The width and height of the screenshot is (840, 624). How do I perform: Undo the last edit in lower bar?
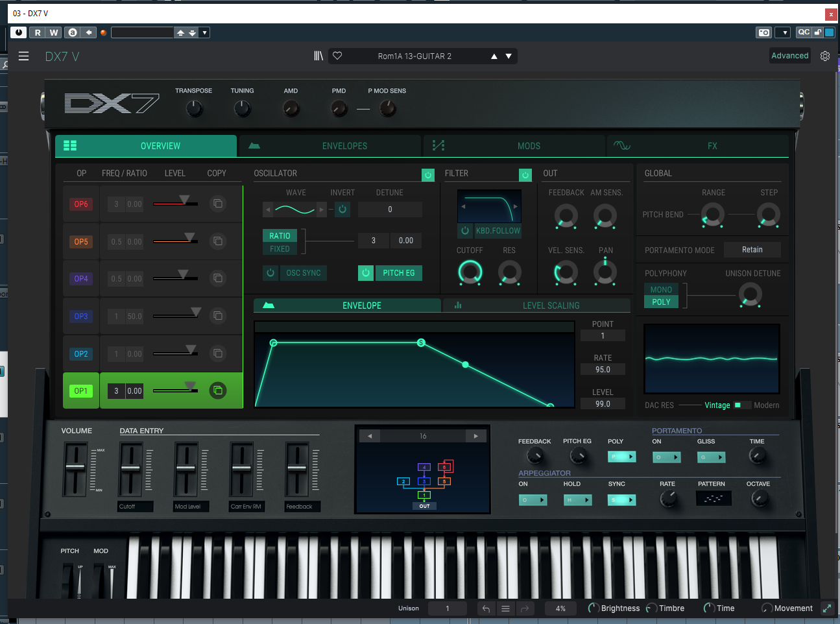click(486, 608)
